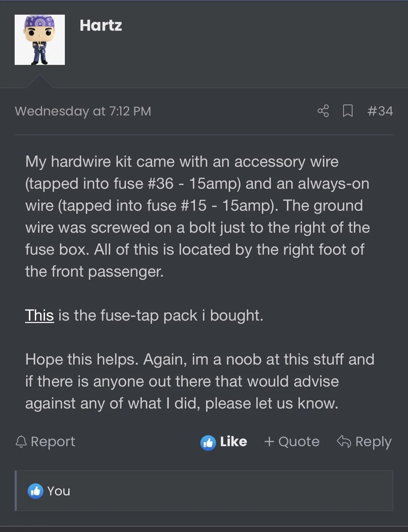Viewport: 408px width, 532px height.
Task: Follow the underlined "This" fuse-tap link
Action: [x=39, y=315]
